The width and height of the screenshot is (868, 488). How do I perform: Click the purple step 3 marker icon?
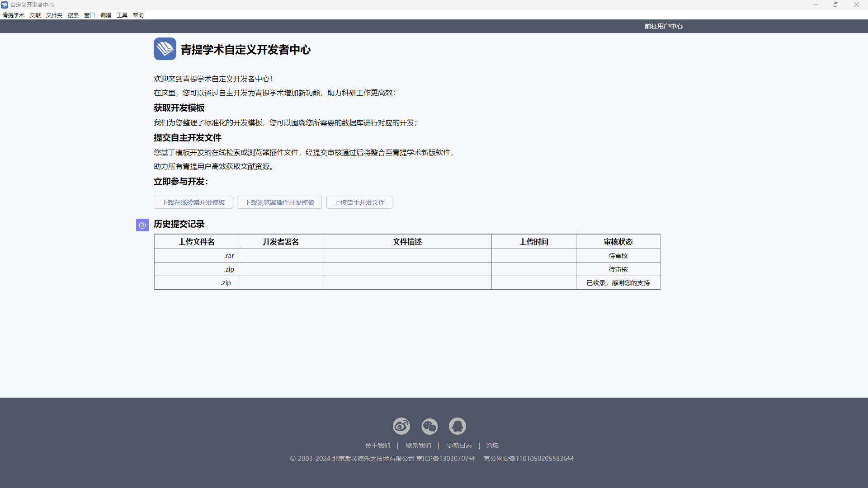click(142, 225)
